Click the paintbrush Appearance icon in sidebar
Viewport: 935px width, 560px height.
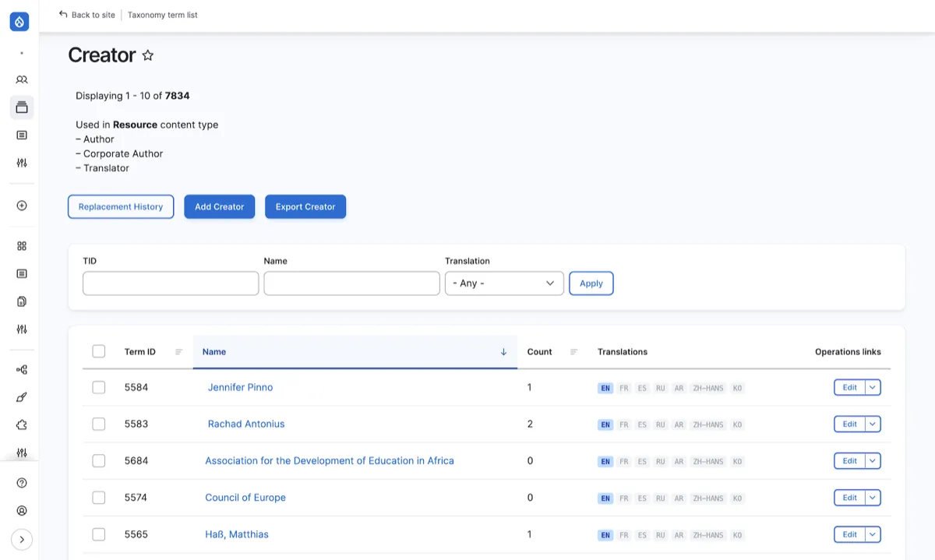tap(22, 397)
